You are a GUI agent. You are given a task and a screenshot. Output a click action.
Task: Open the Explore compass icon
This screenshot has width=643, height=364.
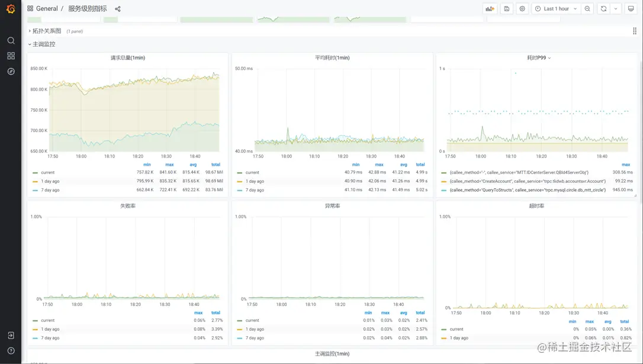11,72
